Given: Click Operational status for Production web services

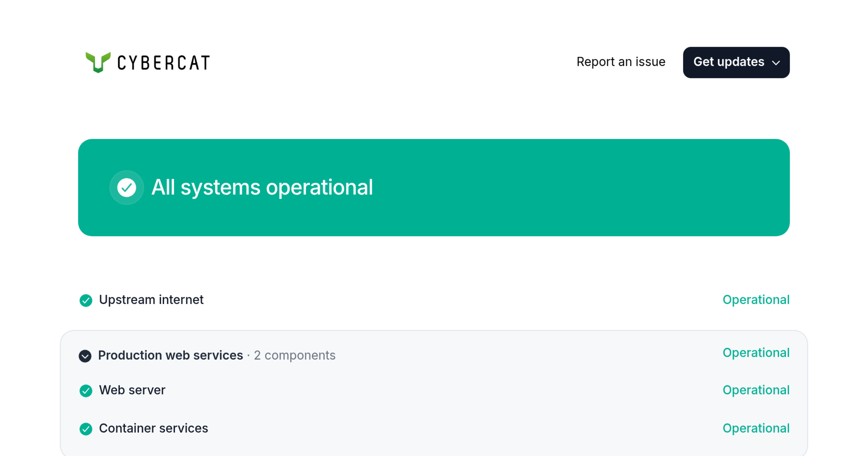Looking at the screenshot, I should click(756, 353).
